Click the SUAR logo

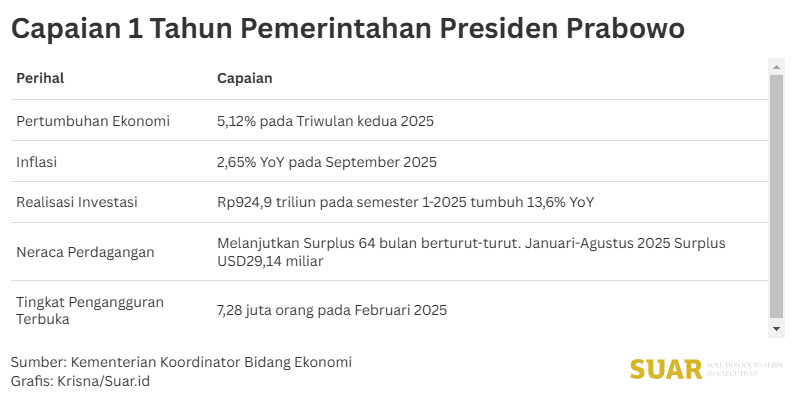pyautogui.click(x=667, y=369)
